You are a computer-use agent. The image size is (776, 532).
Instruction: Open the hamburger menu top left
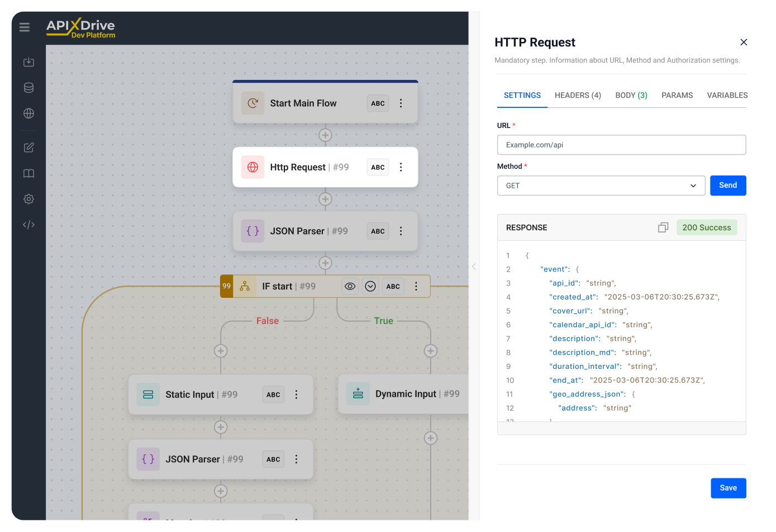(24, 27)
